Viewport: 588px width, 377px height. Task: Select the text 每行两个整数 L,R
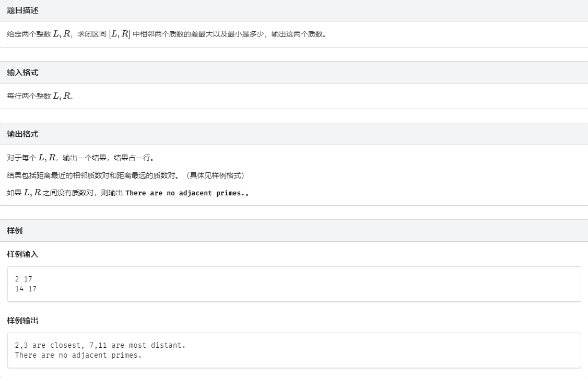pyautogui.click(x=42, y=96)
